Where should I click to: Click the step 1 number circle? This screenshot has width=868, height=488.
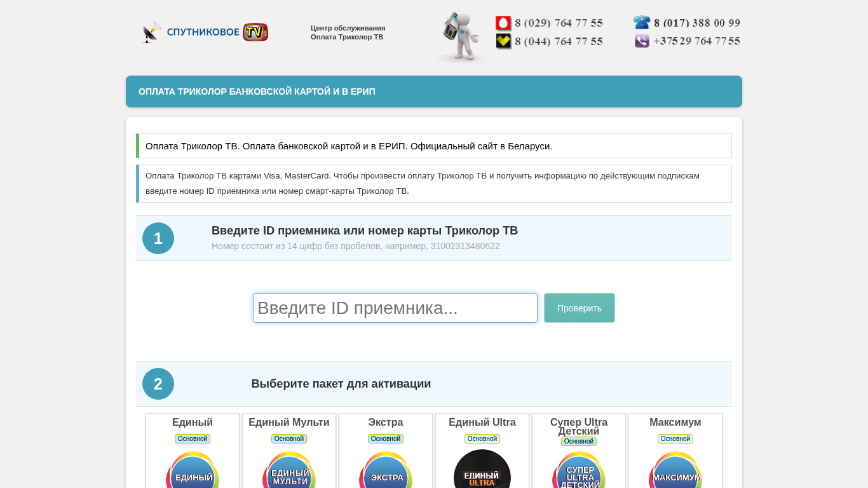(158, 238)
